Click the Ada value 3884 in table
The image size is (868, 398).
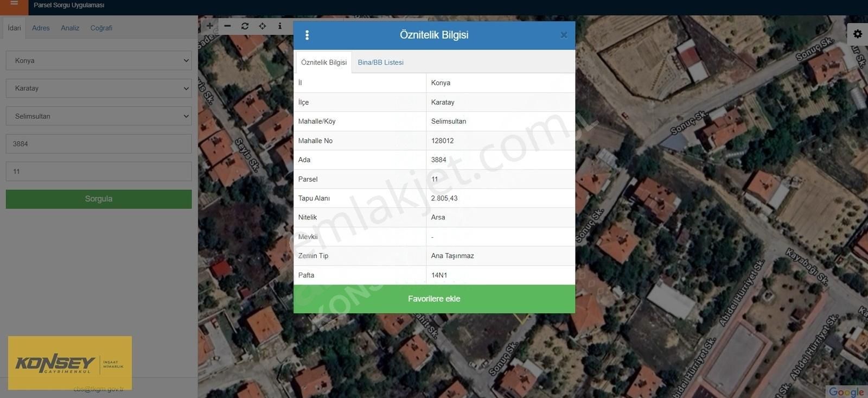[x=439, y=160]
